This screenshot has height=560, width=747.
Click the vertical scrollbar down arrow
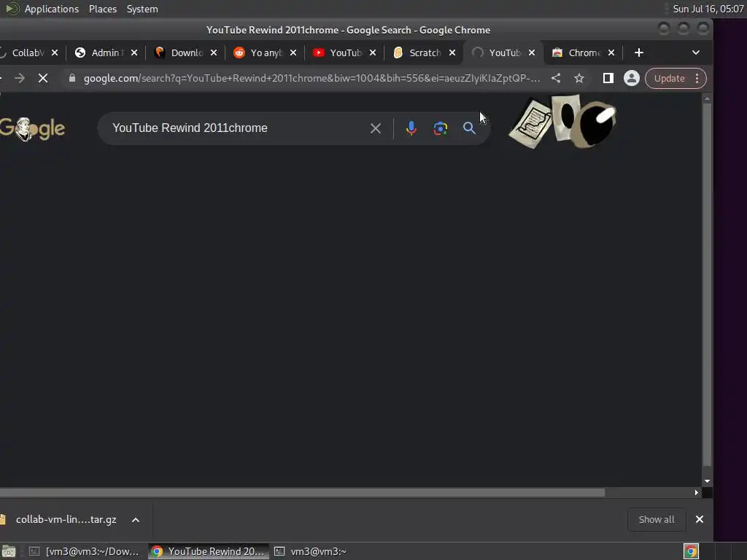point(708,481)
